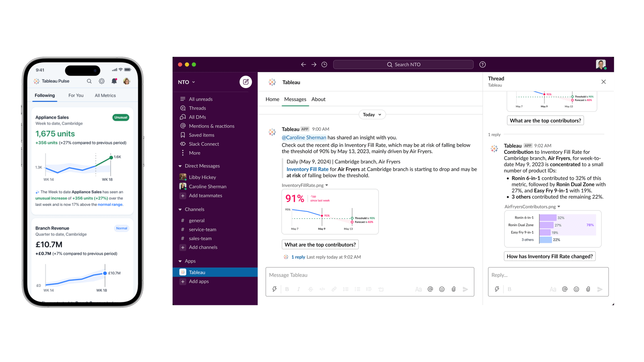Click the What are the top contributors button
The height and width of the screenshot is (362, 644).
[x=320, y=245]
